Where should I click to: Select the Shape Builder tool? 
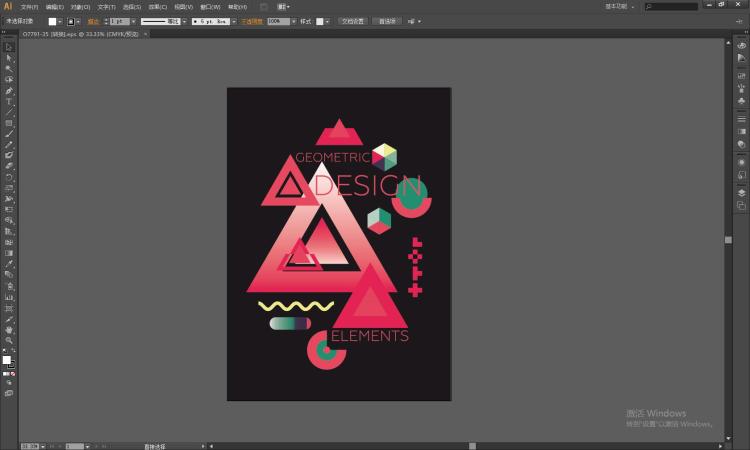[9, 220]
